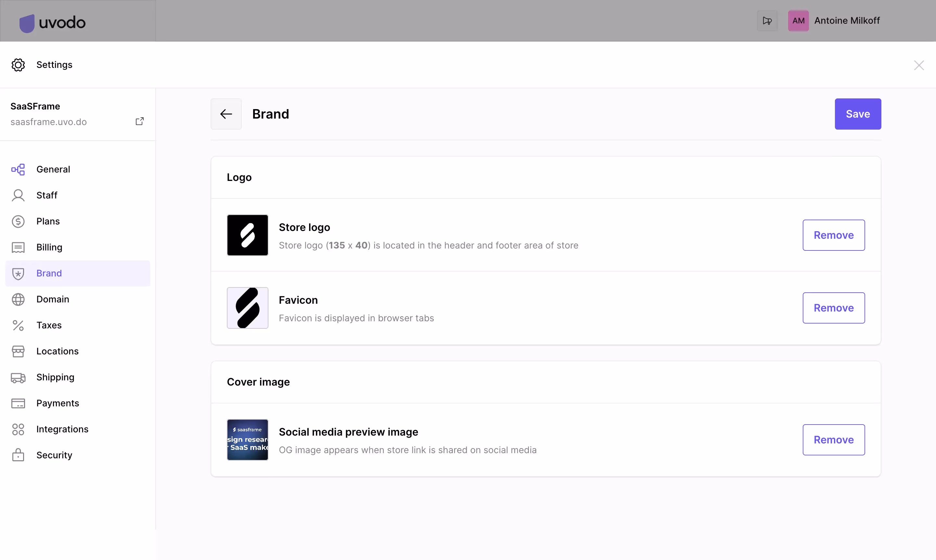The height and width of the screenshot is (560, 936).
Task: Save the brand settings
Action: point(857,114)
